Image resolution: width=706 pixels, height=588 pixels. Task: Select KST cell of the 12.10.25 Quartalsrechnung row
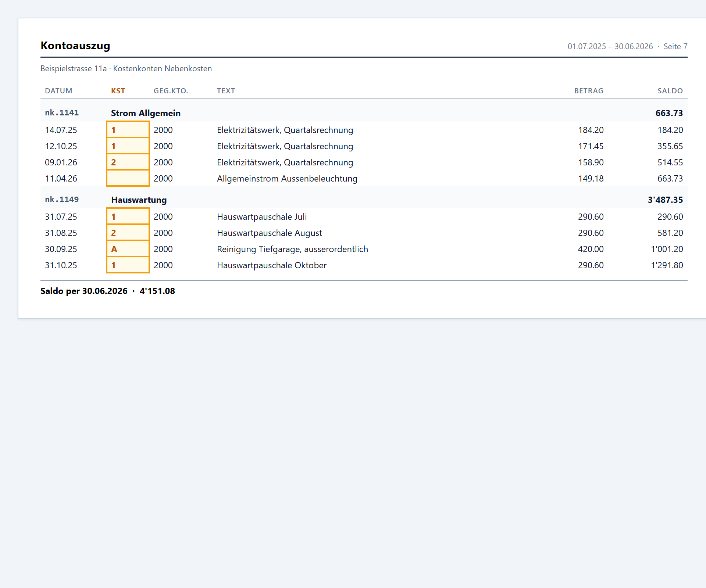pyautogui.click(x=128, y=146)
